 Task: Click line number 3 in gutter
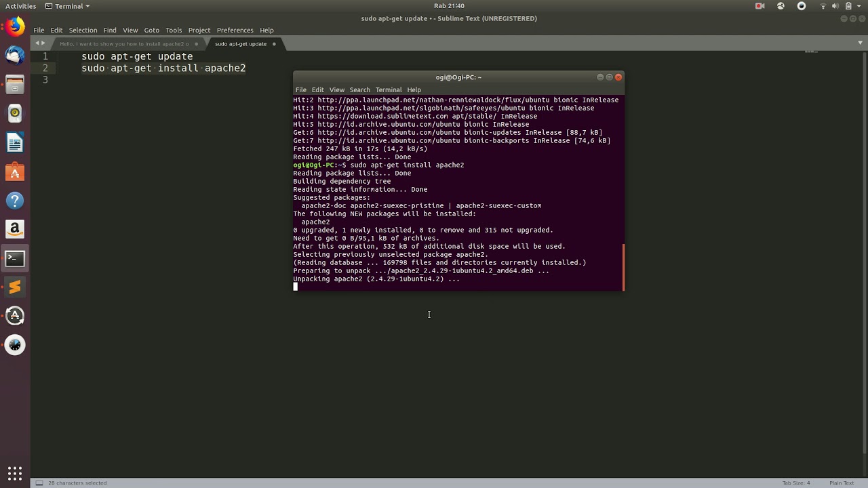tap(45, 80)
